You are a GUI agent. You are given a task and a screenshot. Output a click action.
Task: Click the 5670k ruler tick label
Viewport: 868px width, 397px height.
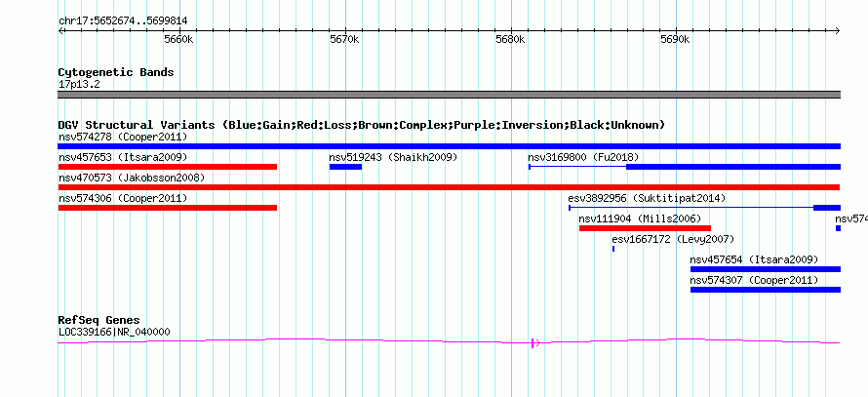point(344,39)
